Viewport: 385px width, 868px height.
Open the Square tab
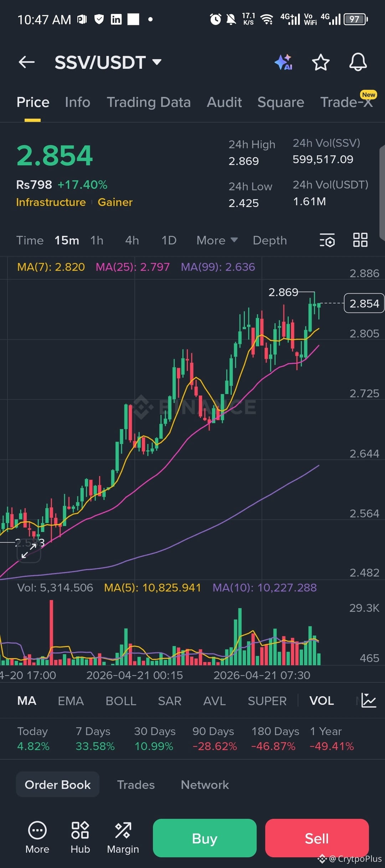point(281,102)
